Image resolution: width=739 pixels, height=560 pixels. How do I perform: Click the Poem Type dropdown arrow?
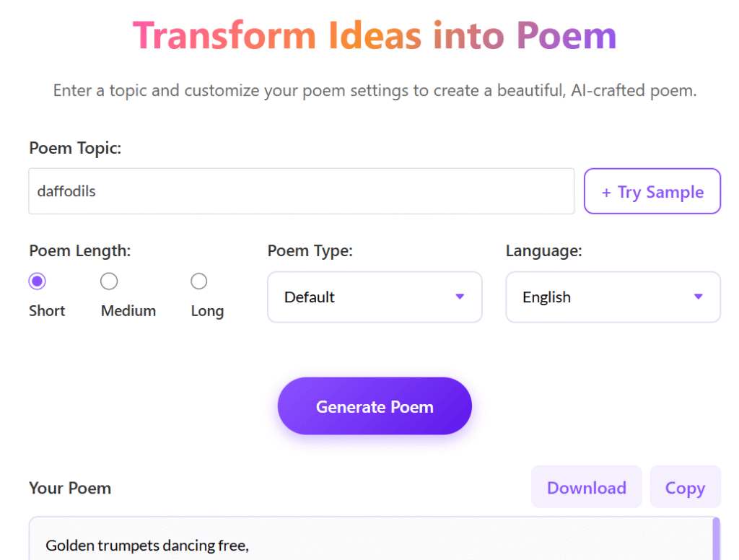(460, 297)
